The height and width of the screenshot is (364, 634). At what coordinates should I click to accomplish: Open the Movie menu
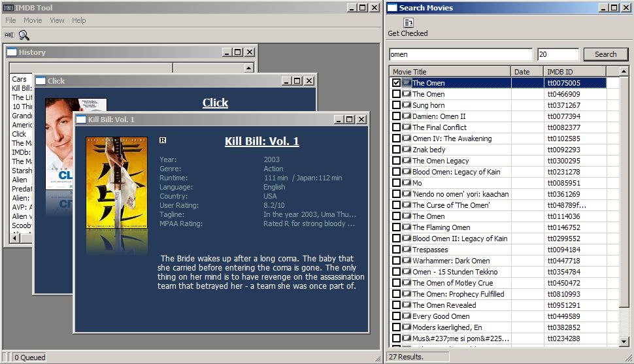tap(33, 20)
